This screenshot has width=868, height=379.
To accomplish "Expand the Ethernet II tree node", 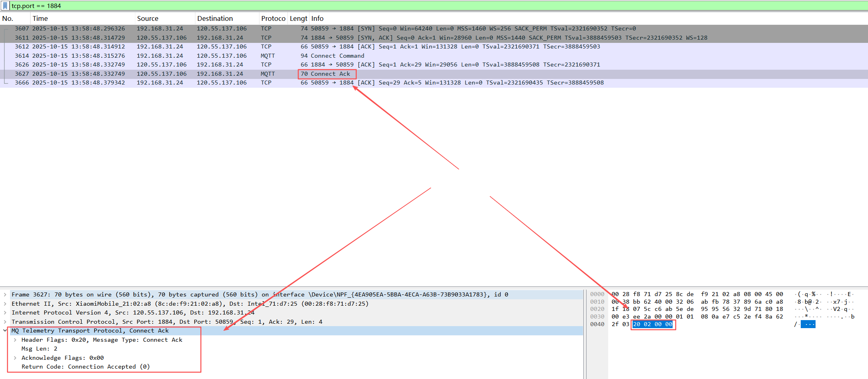I will click(x=5, y=304).
